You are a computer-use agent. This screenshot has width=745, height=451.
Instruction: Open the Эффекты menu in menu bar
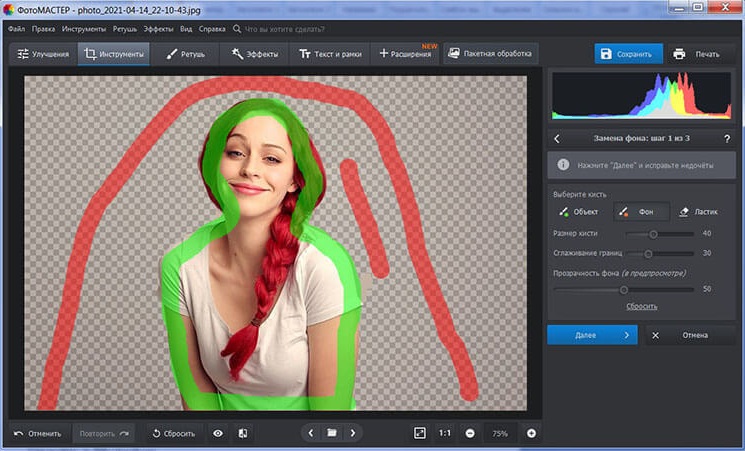pos(160,30)
